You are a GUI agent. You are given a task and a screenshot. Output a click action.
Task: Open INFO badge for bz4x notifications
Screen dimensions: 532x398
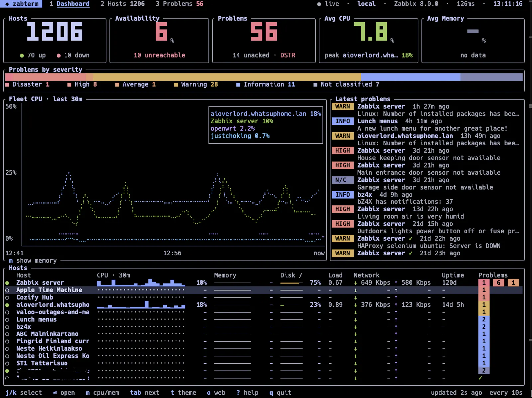[x=342, y=195]
